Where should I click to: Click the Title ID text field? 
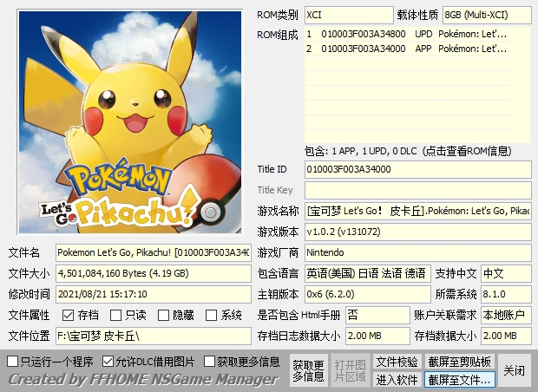(x=417, y=169)
